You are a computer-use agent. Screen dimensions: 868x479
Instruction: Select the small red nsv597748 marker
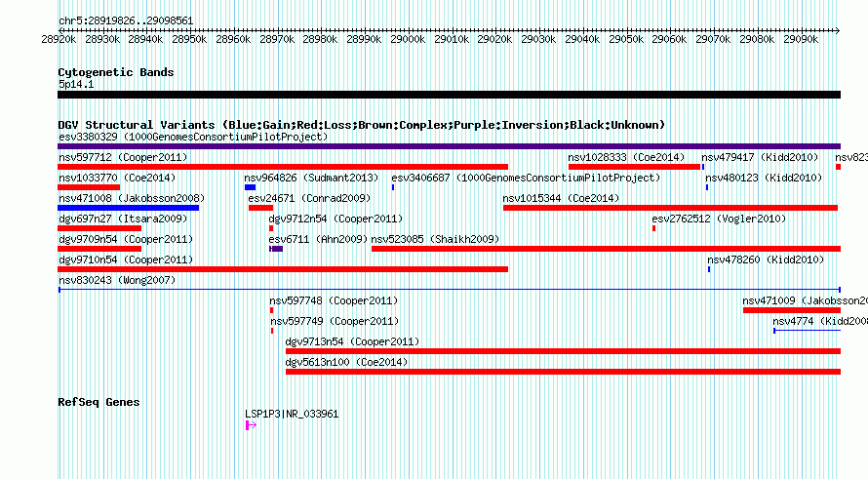(x=272, y=310)
